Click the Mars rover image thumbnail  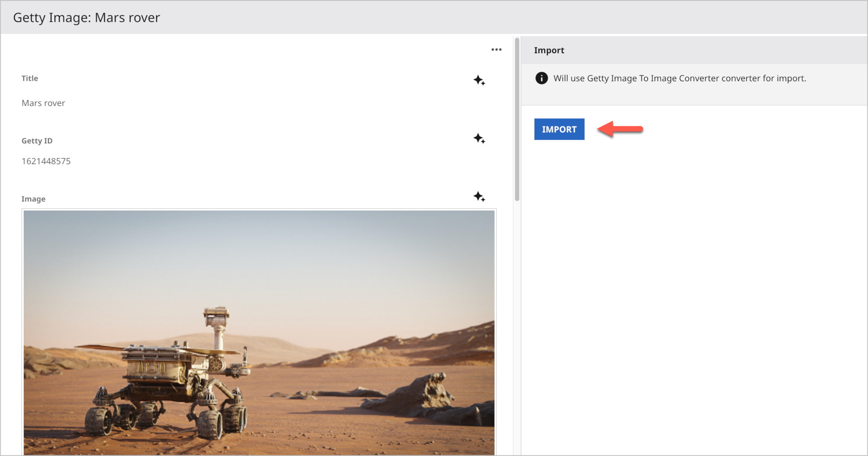coord(259,332)
